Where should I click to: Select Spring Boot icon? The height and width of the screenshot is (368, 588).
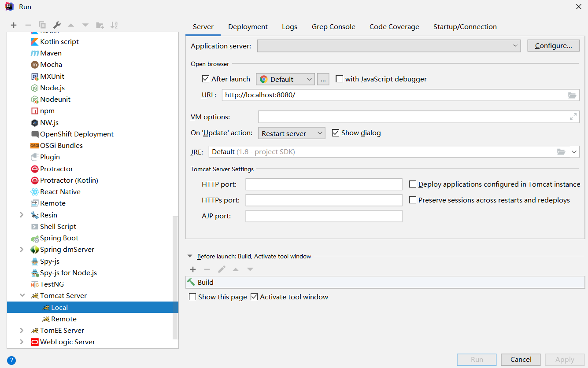pyautogui.click(x=35, y=238)
